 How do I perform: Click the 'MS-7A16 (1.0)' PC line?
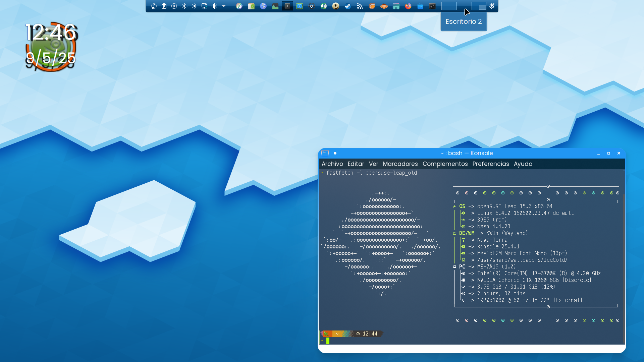(x=496, y=267)
